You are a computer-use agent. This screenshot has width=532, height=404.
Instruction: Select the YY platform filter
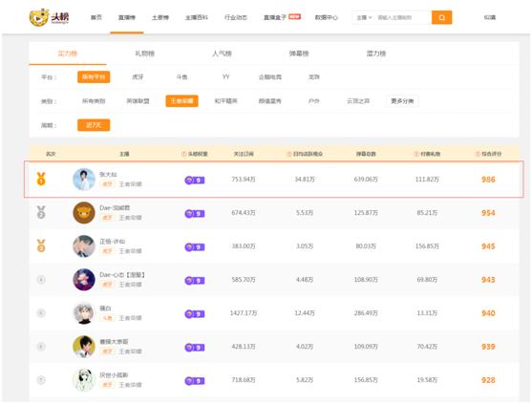[x=226, y=77]
